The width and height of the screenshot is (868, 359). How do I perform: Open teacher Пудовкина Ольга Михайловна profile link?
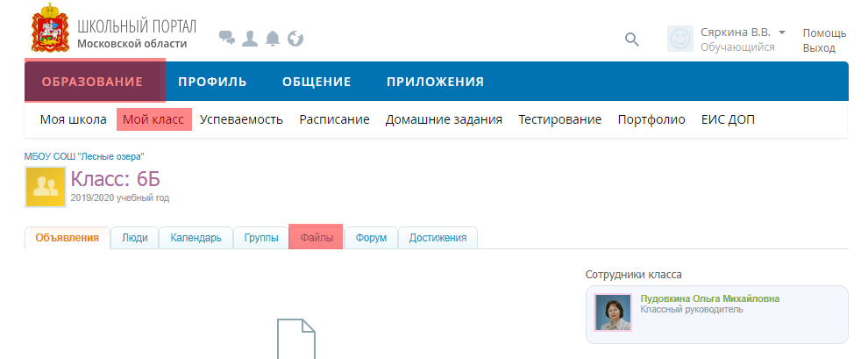pyautogui.click(x=709, y=298)
